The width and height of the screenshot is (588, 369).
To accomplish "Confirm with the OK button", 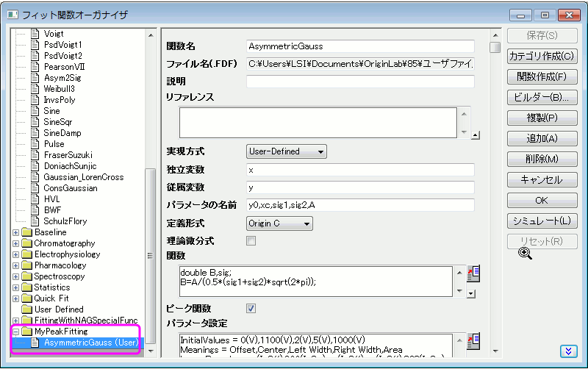I will [542, 201].
